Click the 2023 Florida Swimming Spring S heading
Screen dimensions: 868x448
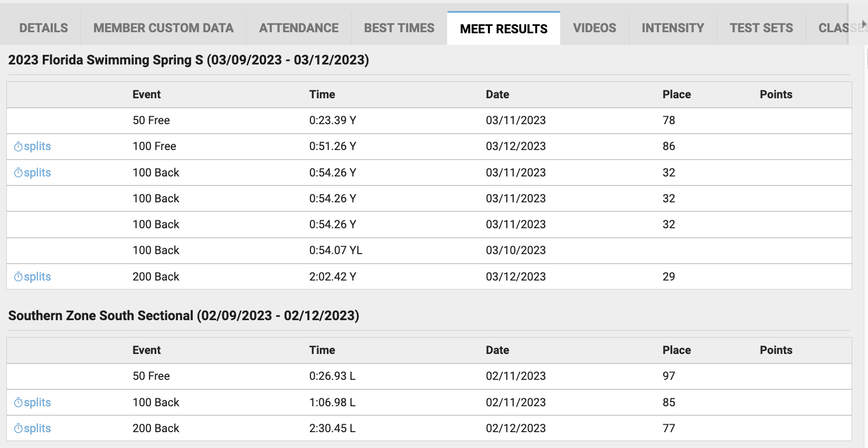click(188, 60)
